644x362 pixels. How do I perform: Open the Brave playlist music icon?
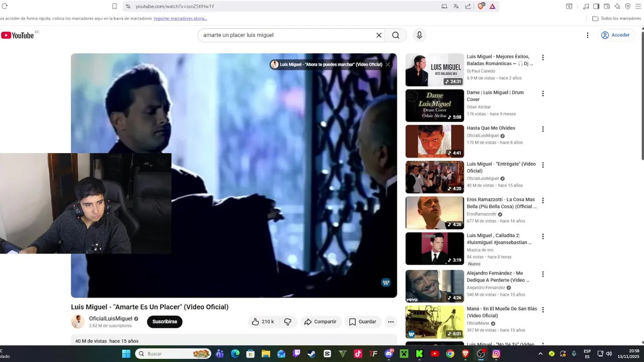click(x=586, y=6)
